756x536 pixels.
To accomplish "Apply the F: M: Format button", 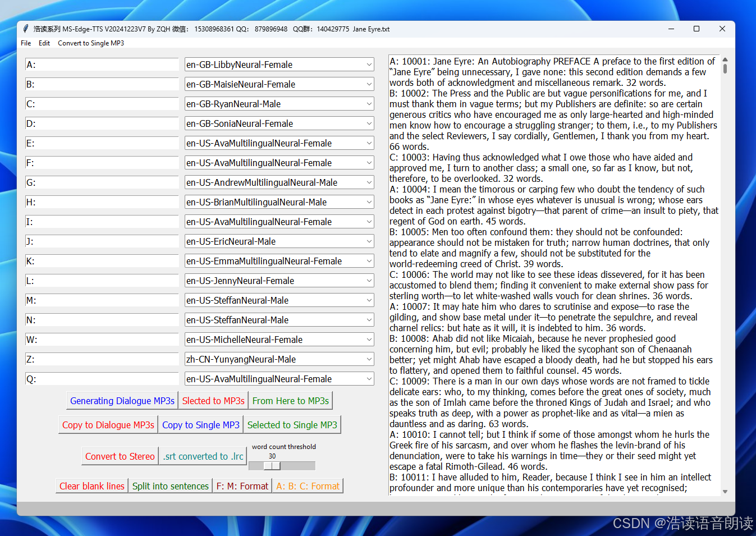I will pos(242,486).
